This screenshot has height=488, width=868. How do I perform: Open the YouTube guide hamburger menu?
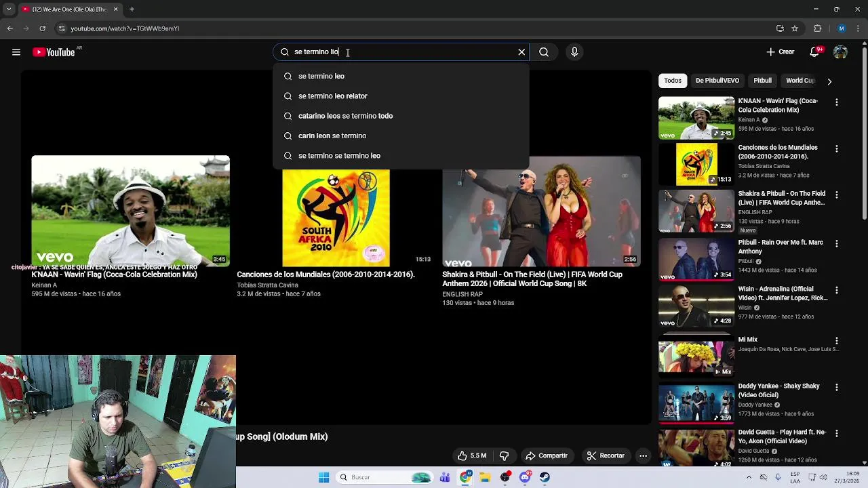pyautogui.click(x=16, y=52)
